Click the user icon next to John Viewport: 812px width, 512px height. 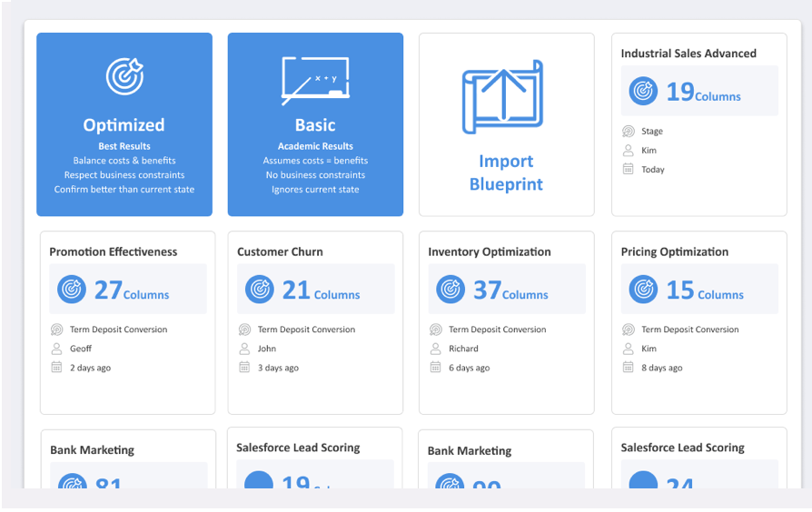click(x=244, y=349)
